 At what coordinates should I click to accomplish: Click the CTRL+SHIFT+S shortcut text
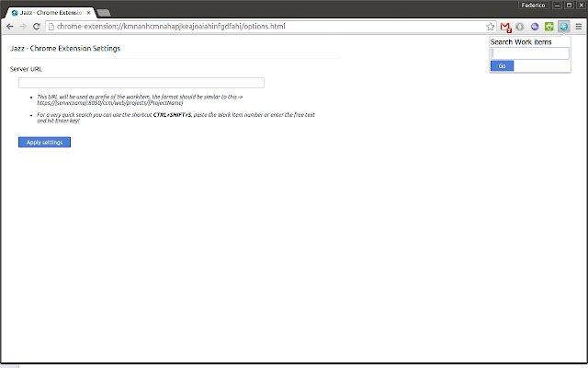pos(172,115)
